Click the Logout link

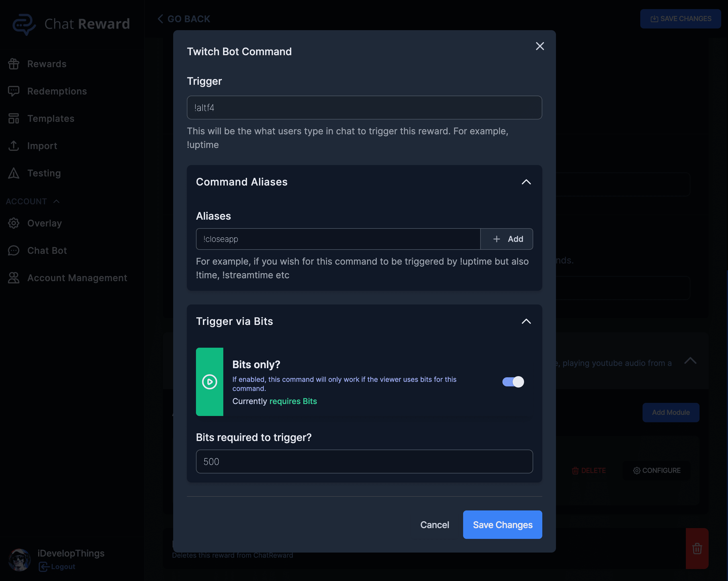(62, 566)
